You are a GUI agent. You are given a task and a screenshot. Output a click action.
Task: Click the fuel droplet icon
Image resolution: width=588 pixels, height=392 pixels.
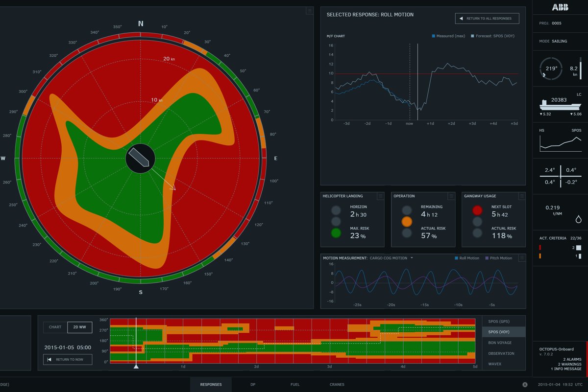point(579,219)
